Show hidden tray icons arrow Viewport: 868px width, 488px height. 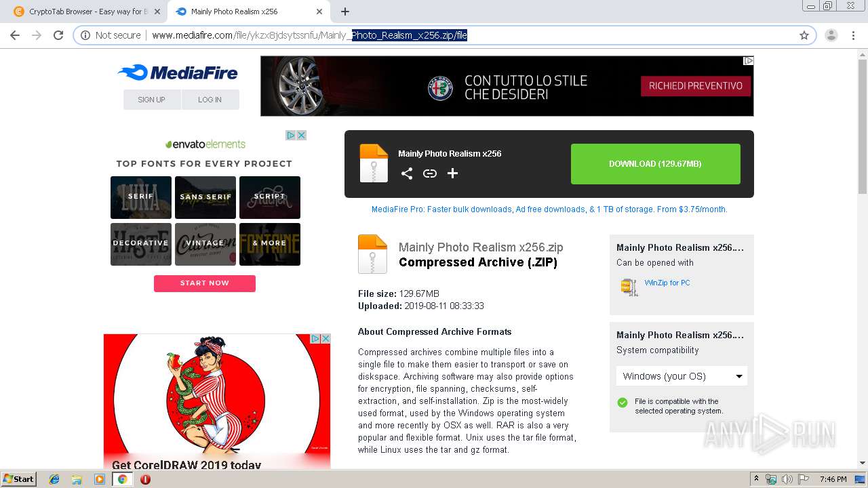click(757, 479)
